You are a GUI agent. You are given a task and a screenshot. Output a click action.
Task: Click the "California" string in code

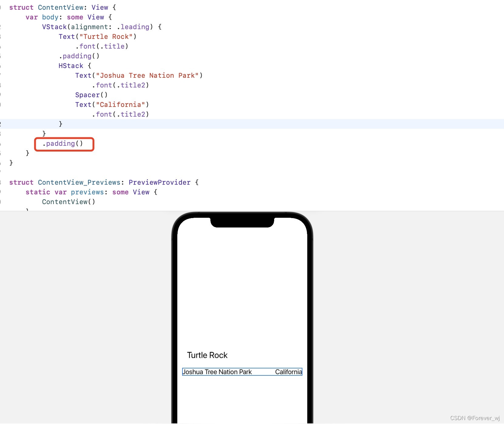coord(121,105)
